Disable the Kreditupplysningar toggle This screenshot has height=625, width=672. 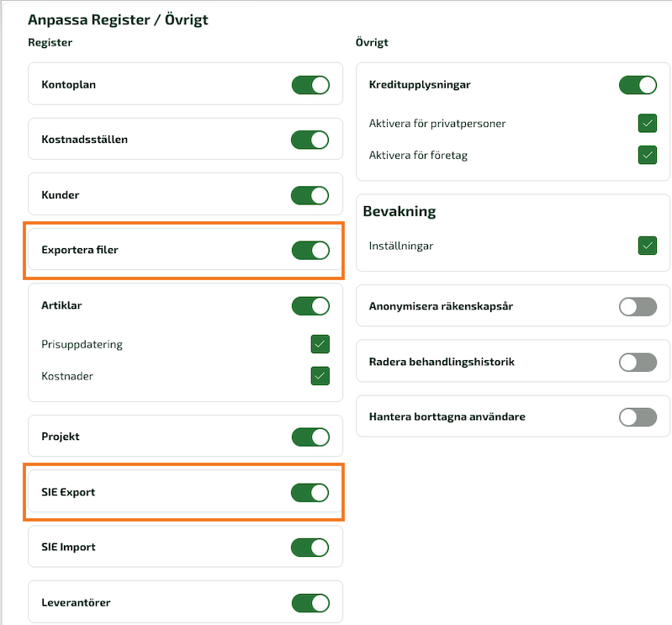[638, 85]
